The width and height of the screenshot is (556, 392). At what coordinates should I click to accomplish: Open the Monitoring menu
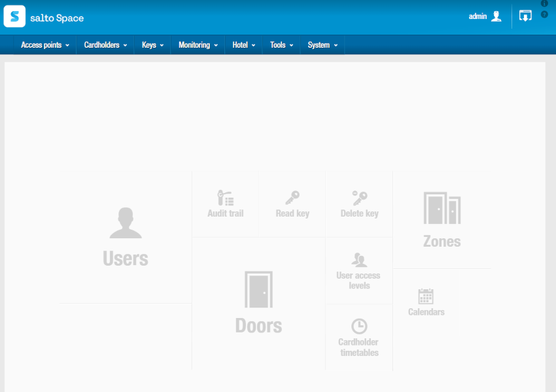point(198,45)
